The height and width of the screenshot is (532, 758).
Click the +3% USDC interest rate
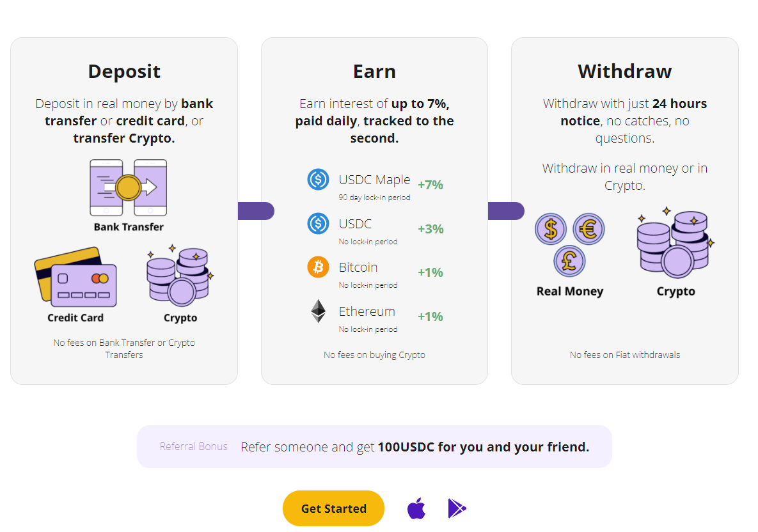[430, 228]
